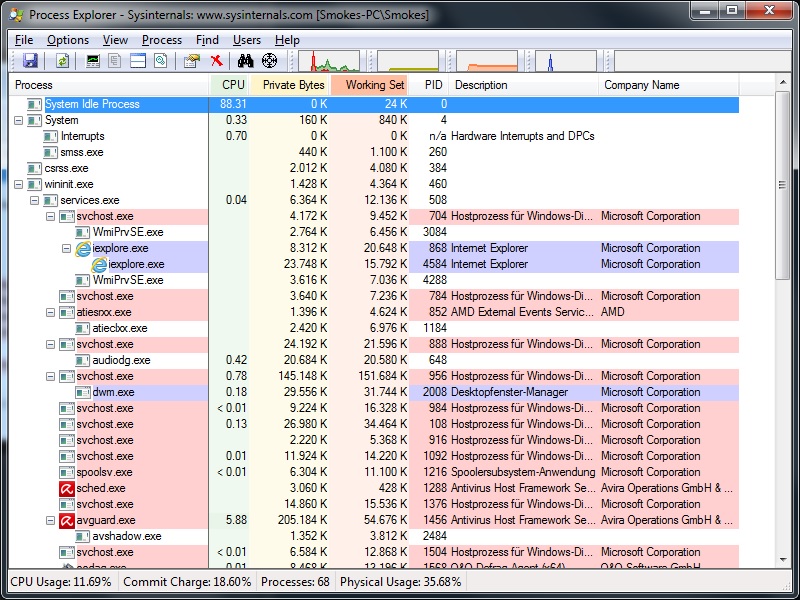This screenshot has height=600, width=800.
Task: Collapse the atiesrxx.exe tree node
Action: click(x=51, y=312)
